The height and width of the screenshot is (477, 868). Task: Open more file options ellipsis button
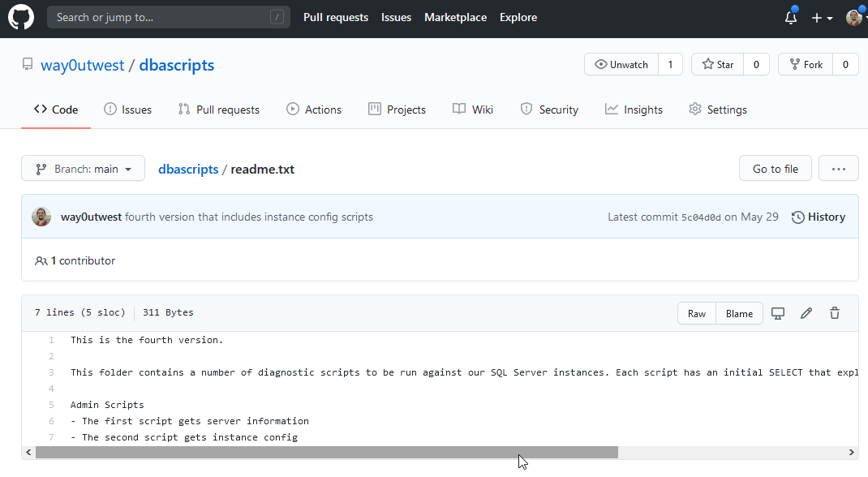pos(838,169)
